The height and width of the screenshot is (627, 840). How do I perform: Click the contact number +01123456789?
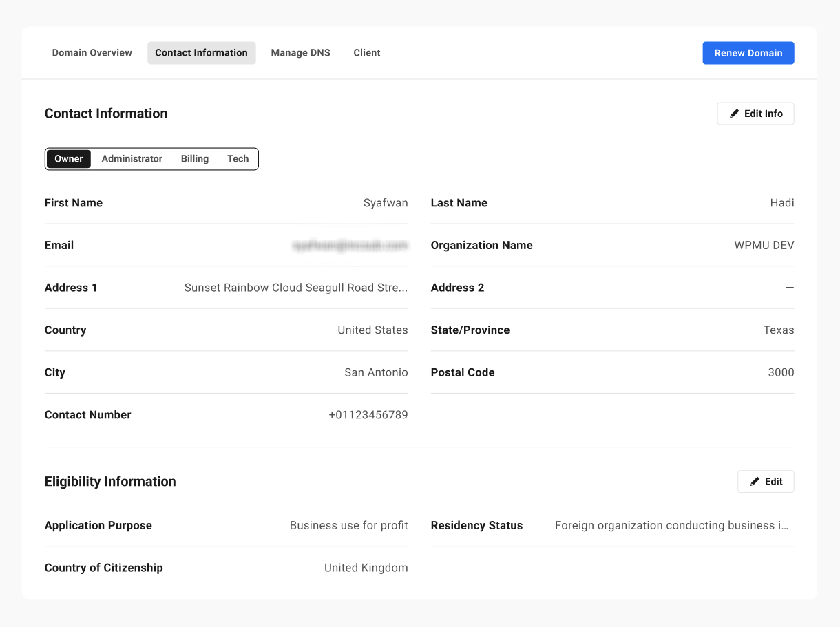coord(368,415)
